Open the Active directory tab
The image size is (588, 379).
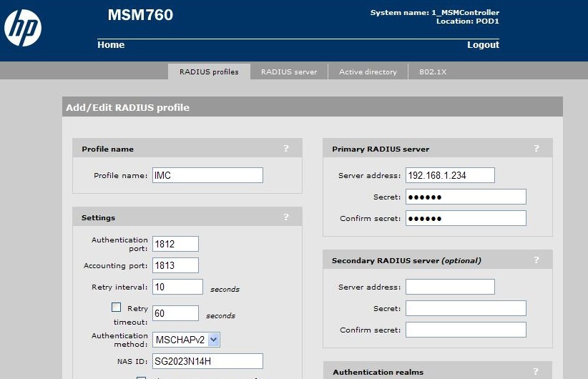[x=368, y=72]
